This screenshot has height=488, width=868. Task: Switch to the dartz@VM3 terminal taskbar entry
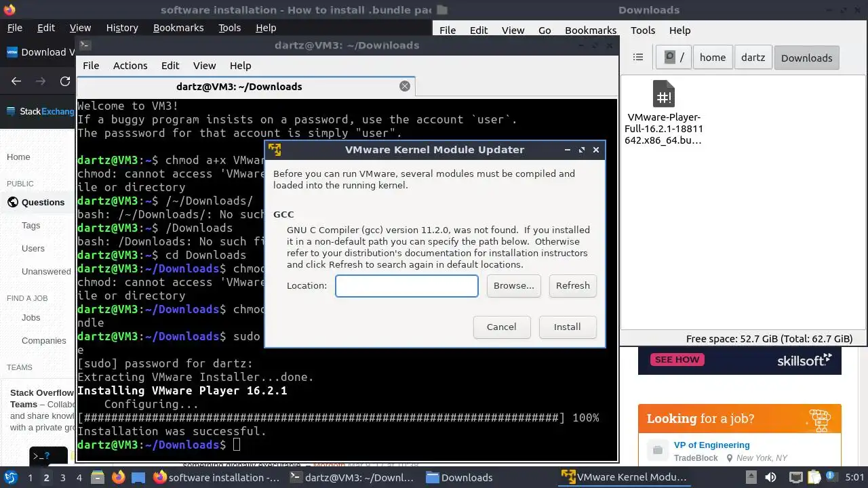[x=352, y=477]
